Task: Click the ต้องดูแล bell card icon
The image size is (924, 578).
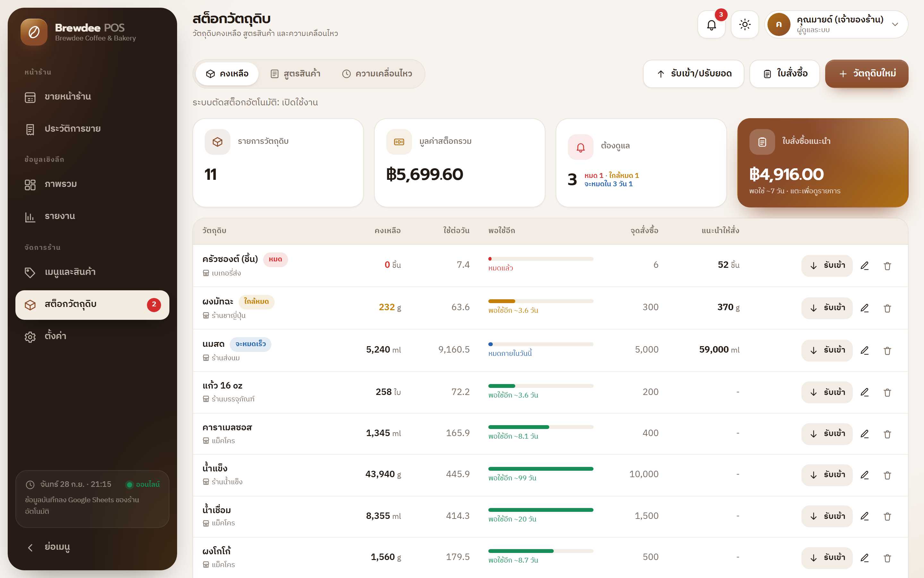Action: coord(580,147)
